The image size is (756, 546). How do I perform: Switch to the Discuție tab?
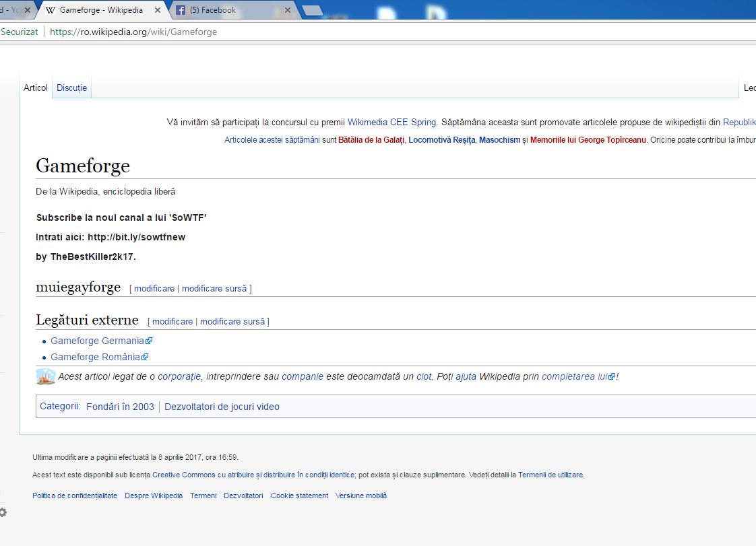[72, 88]
